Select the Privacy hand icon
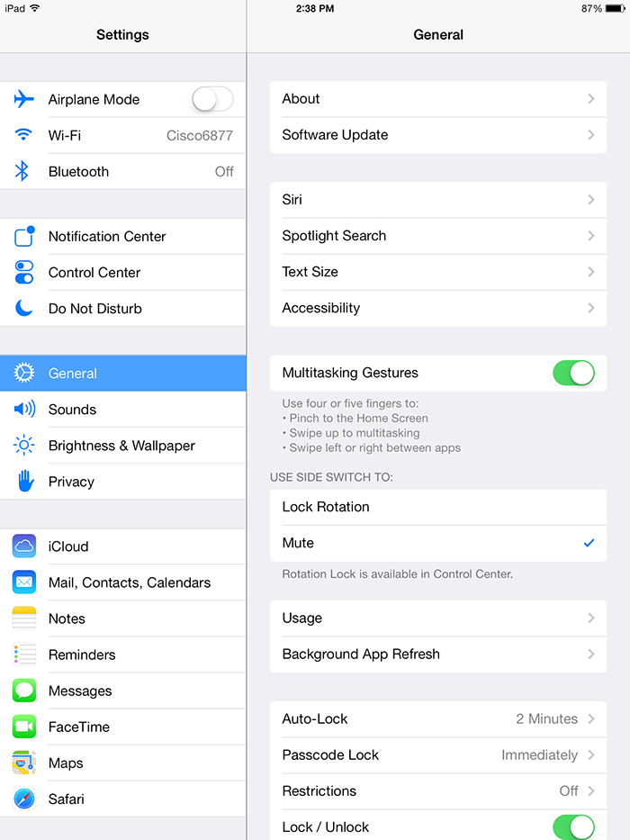630x840 pixels. tap(25, 481)
